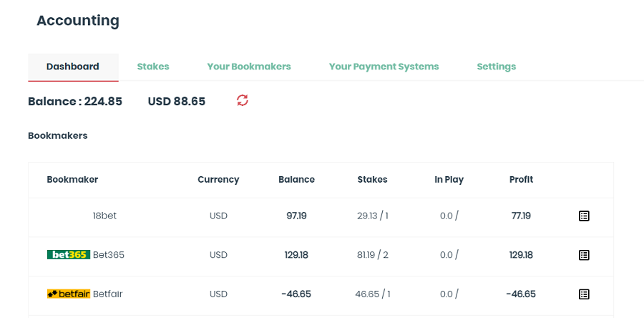Screen dimensions: 644x318
Task: Click the USD 88.65 balance text
Action: point(176,102)
